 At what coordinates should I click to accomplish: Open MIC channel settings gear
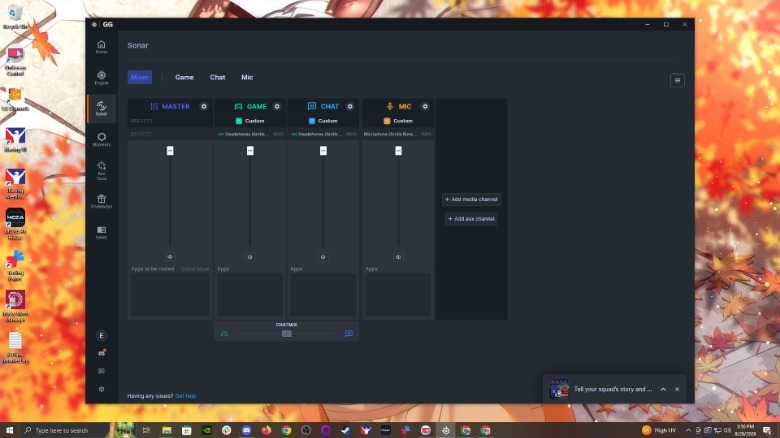425,107
